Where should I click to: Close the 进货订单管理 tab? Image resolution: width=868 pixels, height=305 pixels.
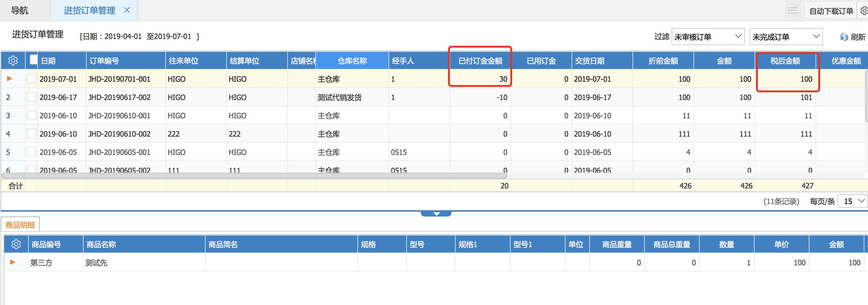click(127, 10)
